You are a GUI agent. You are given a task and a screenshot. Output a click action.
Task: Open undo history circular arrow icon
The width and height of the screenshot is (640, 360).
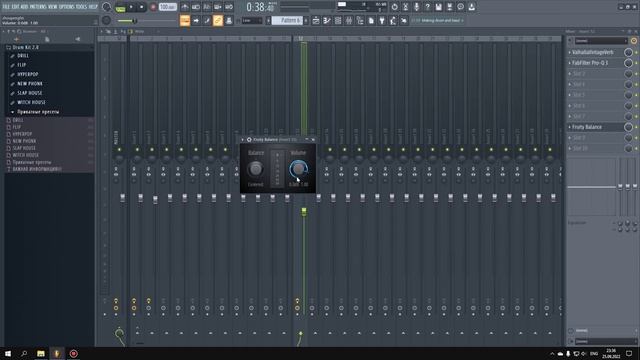coord(394,7)
